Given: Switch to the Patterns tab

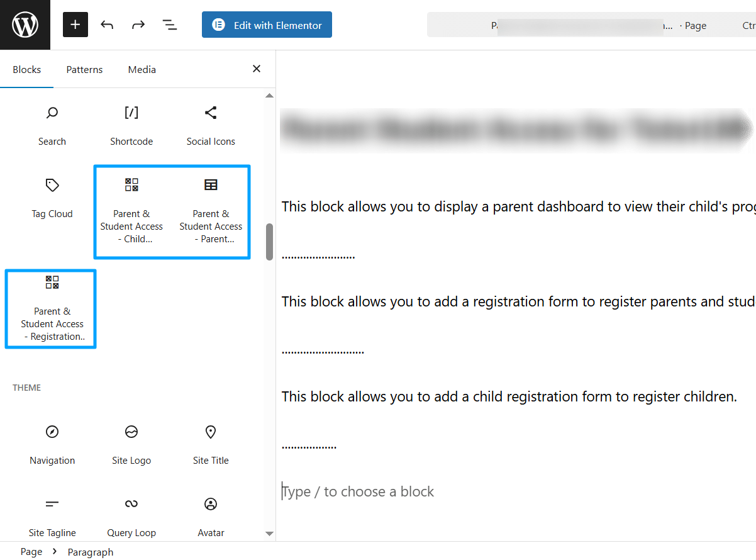Looking at the screenshot, I should (84, 70).
